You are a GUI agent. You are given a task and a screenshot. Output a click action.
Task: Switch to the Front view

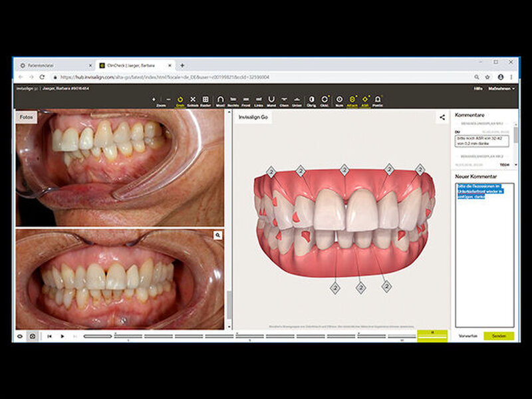click(x=246, y=101)
